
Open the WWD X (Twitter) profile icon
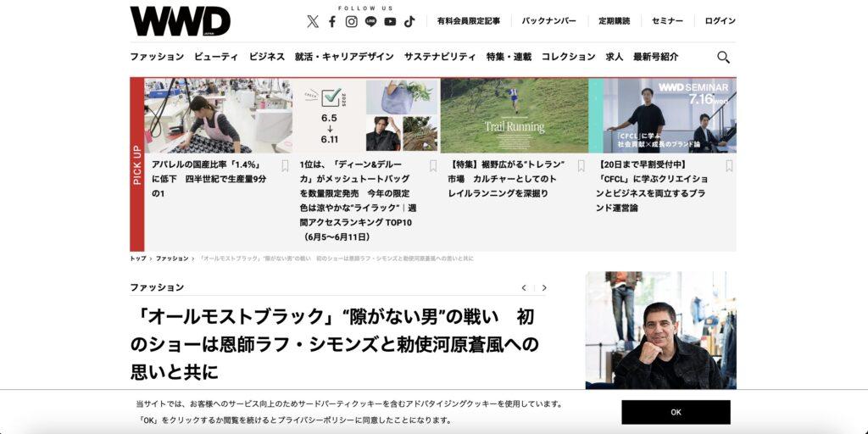coord(313,21)
